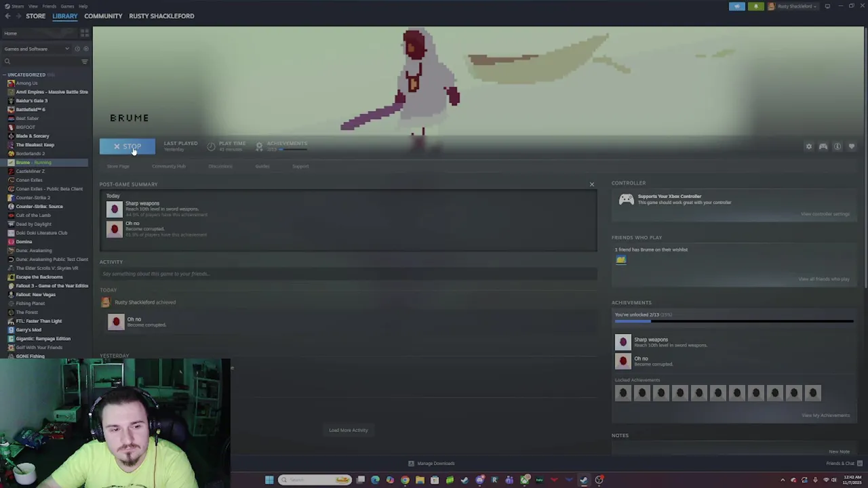Click The Forest game icon in sidebar
This screenshot has height=488, width=868.
coord(11,312)
